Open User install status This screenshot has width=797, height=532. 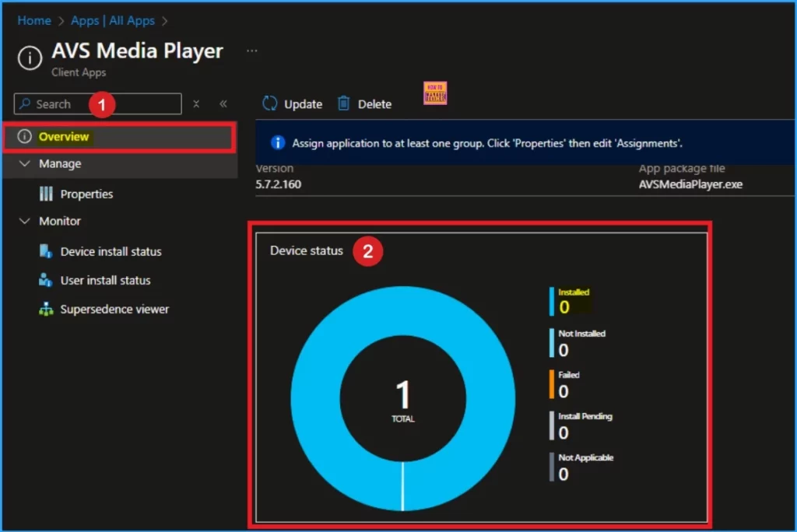(105, 281)
